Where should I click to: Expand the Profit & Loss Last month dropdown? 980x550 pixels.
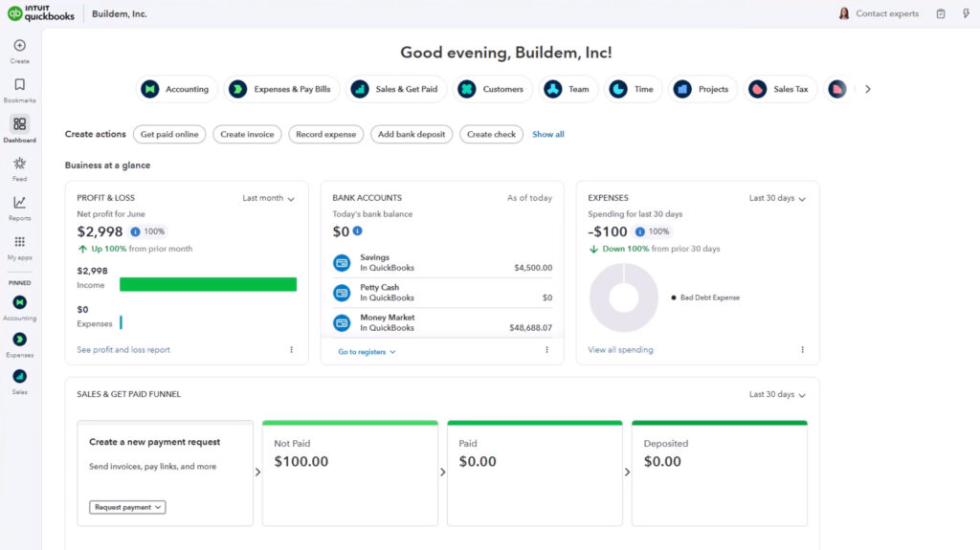(268, 198)
